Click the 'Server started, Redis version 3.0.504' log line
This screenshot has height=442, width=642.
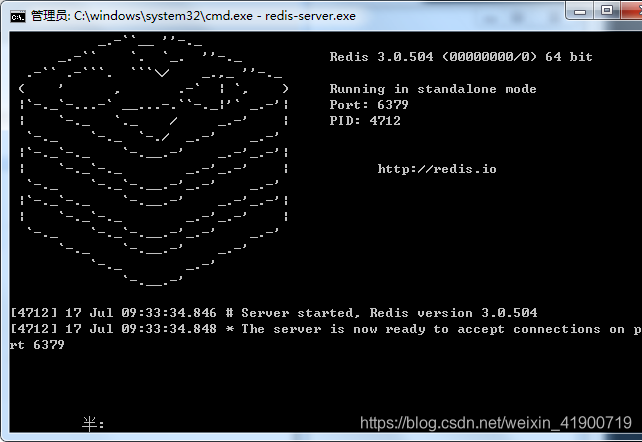click(274, 313)
